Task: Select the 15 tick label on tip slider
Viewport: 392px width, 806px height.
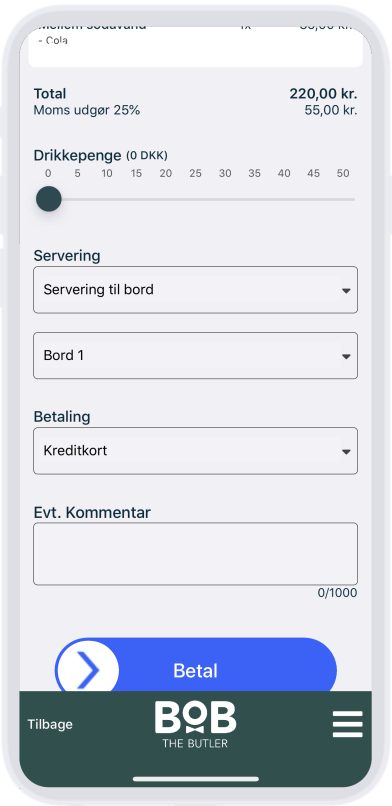Action: [x=136, y=173]
